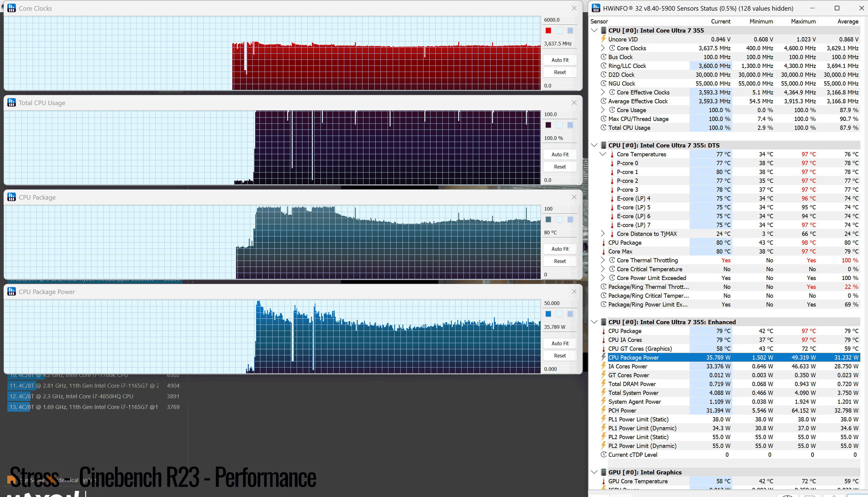The image size is (868, 497).
Task: Click Reset in the Core Clocks graph
Action: coord(560,72)
